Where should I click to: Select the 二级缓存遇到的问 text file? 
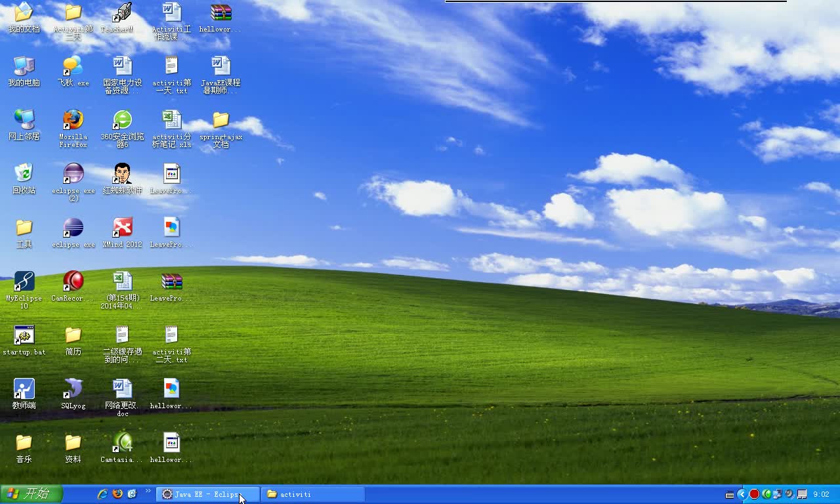point(122,344)
